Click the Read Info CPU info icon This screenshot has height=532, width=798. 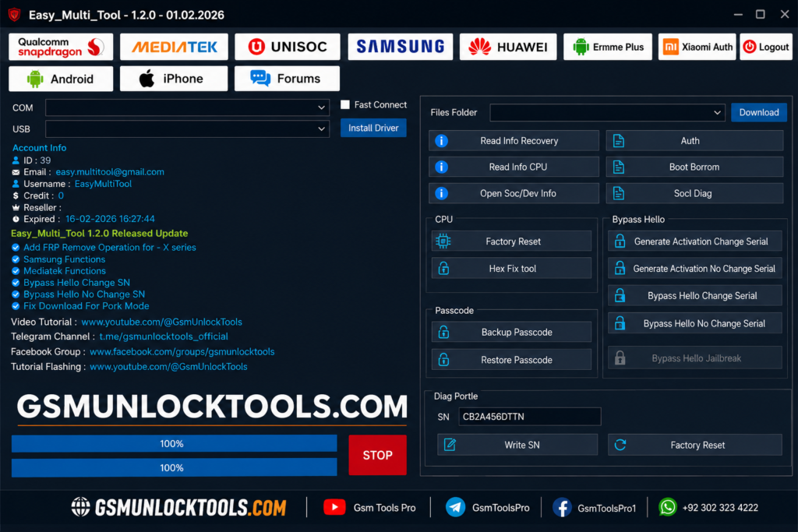point(441,167)
